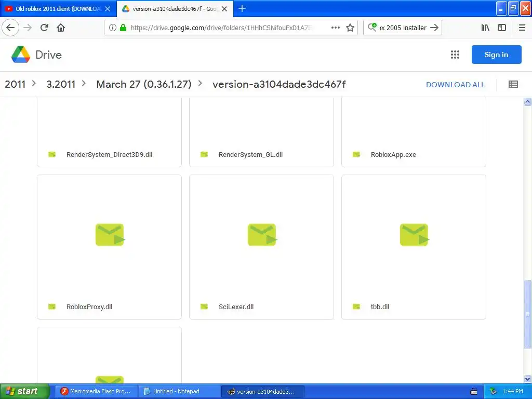This screenshot has width=532, height=399.
Task: Click file type icon beside RobloxApp.exe
Action: [x=356, y=154]
